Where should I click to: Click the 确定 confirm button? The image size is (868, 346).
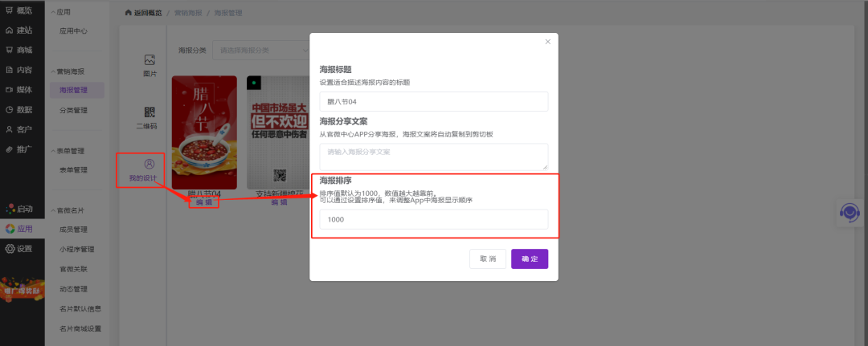(530, 258)
